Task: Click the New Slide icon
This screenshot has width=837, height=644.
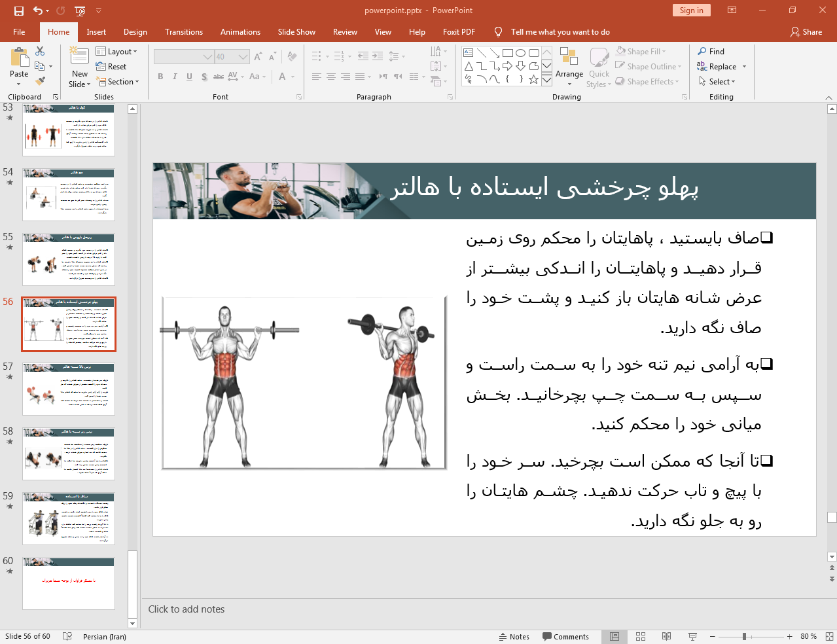Action: coord(79,56)
